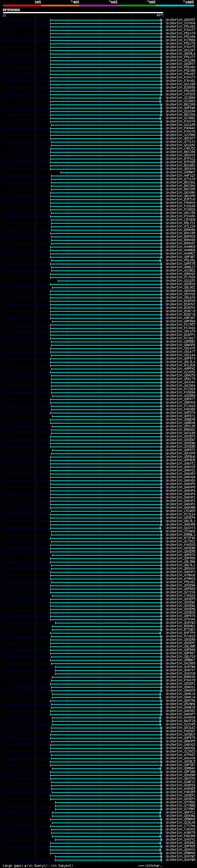
Task: Select the UniRef100_O23884 label
Action: pos(180,98)
